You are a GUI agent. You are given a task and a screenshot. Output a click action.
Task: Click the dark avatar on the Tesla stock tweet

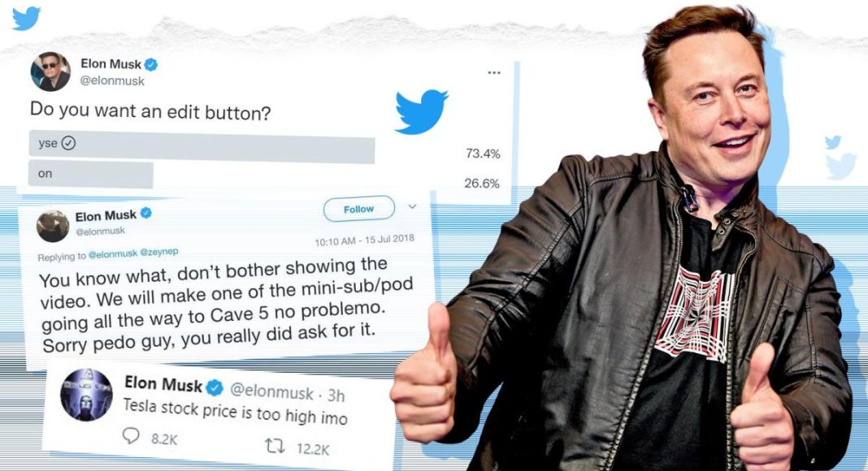[86, 395]
